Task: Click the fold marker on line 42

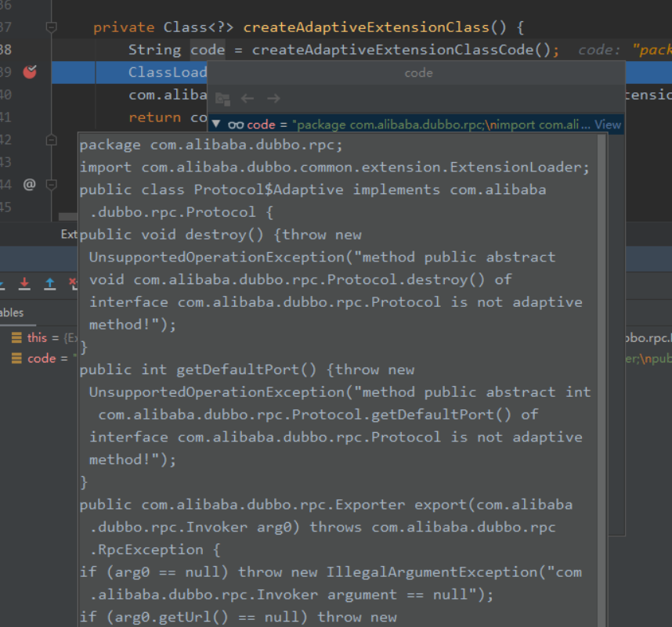Action: (52, 139)
